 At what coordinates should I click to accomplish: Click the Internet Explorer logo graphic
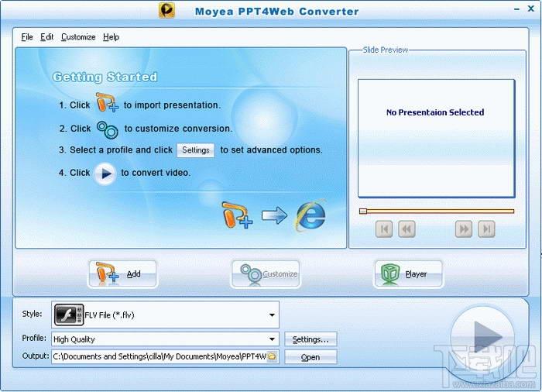310,215
